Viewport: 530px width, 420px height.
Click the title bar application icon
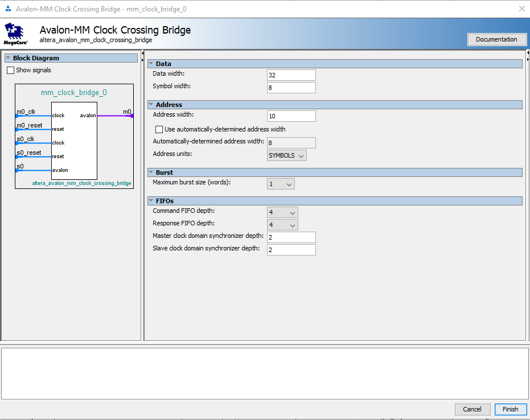coord(8,9)
